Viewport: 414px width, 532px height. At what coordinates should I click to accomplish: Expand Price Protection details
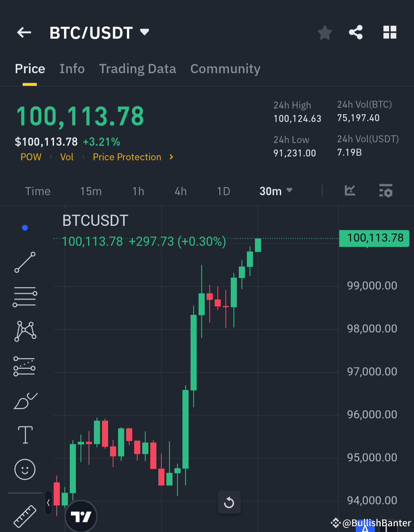pos(133,157)
